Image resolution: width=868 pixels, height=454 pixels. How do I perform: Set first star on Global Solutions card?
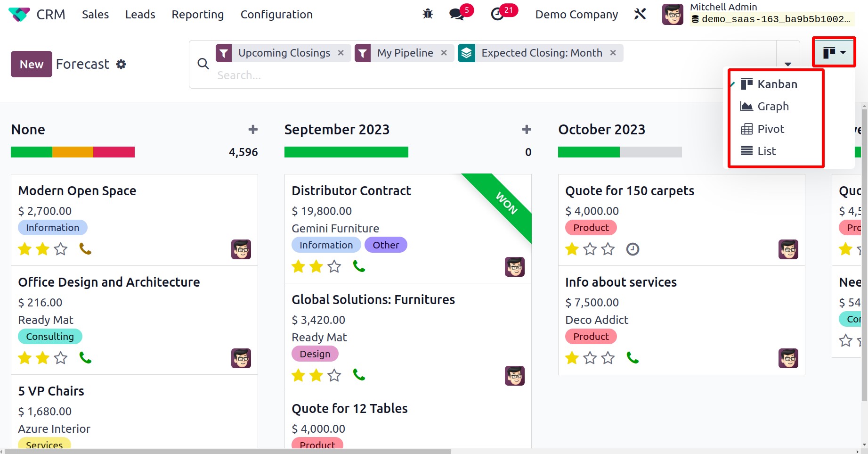click(x=299, y=375)
